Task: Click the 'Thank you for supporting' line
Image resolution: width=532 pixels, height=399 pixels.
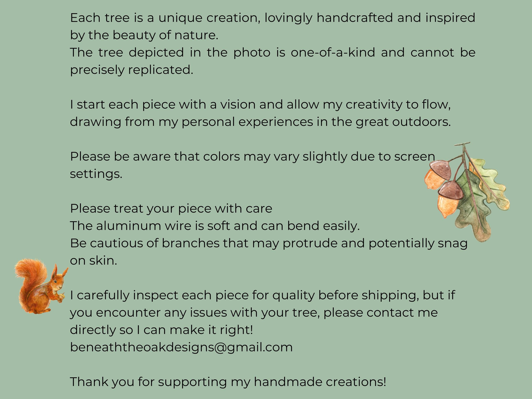Action: pos(228,382)
